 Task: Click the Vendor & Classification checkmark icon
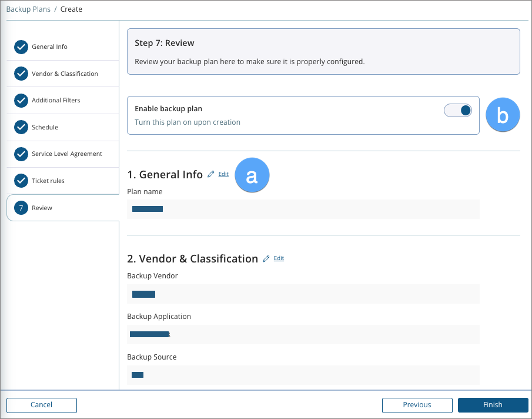pos(21,74)
